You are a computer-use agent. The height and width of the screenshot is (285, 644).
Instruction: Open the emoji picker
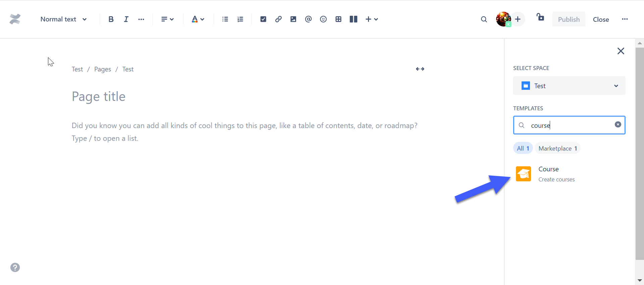(x=323, y=19)
